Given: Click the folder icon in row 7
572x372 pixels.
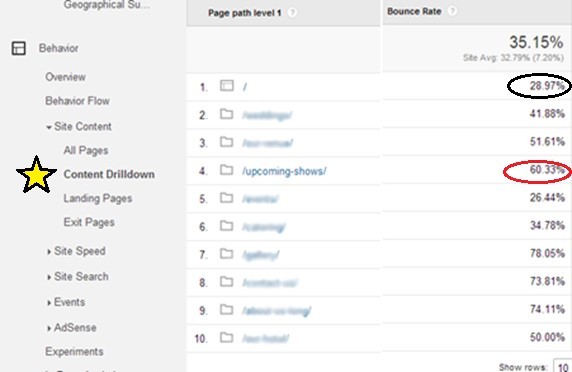Looking at the screenshot, I should (x=227, y=253).
